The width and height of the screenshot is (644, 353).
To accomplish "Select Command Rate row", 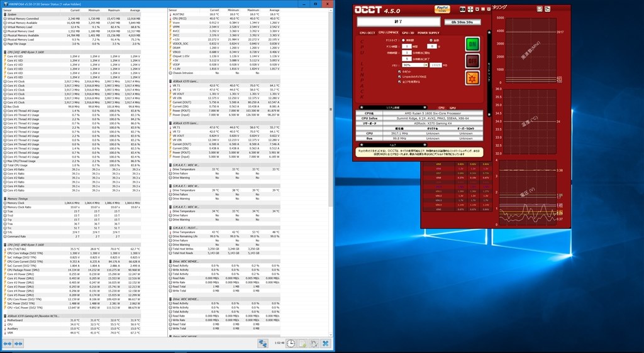I will coord(72,237).
